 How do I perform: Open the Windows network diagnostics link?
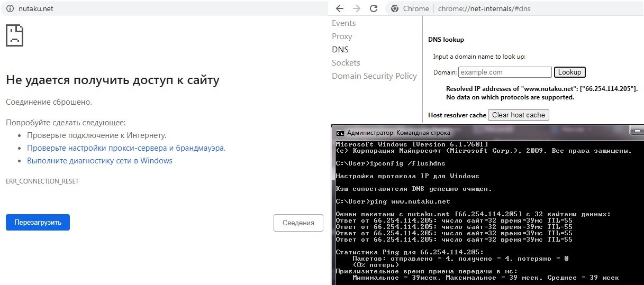[x=99, y=161]
